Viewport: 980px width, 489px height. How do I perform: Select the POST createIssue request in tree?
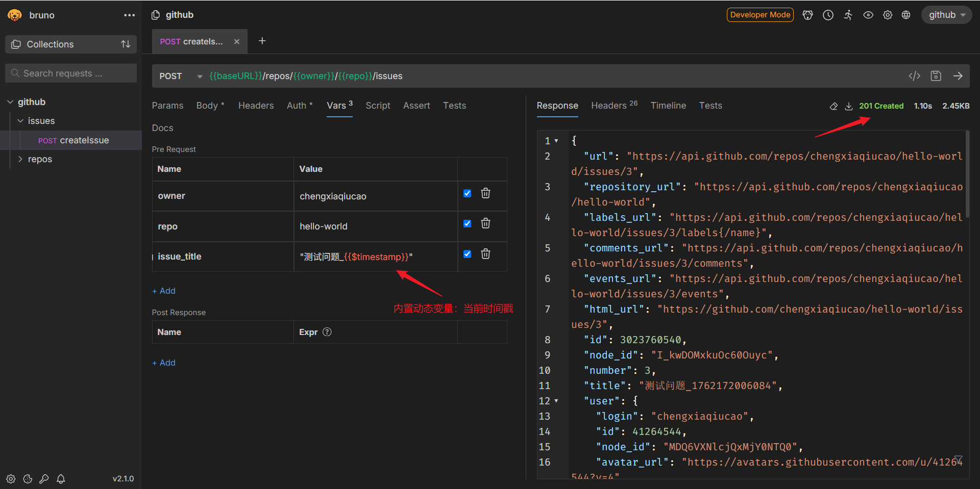(71, 140)
